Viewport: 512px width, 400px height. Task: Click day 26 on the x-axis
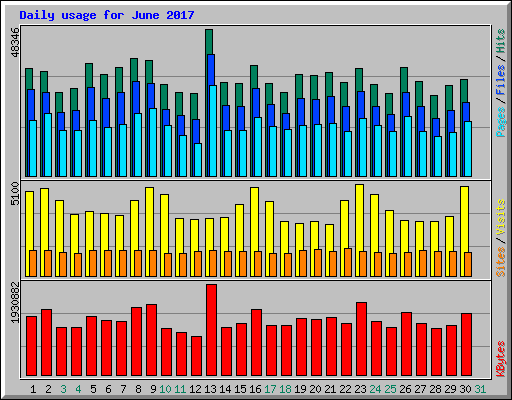405,389
